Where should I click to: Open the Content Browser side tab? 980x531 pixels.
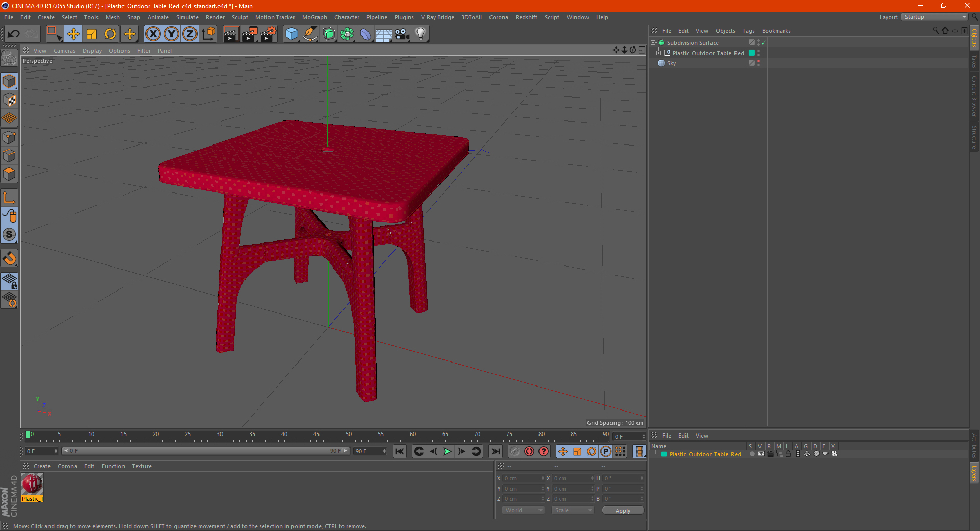point(974,96)
